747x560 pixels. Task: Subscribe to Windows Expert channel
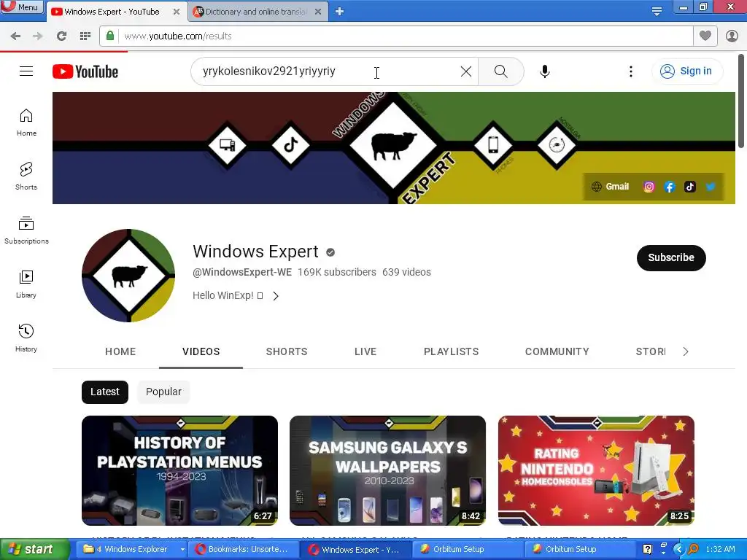[671, 257]
